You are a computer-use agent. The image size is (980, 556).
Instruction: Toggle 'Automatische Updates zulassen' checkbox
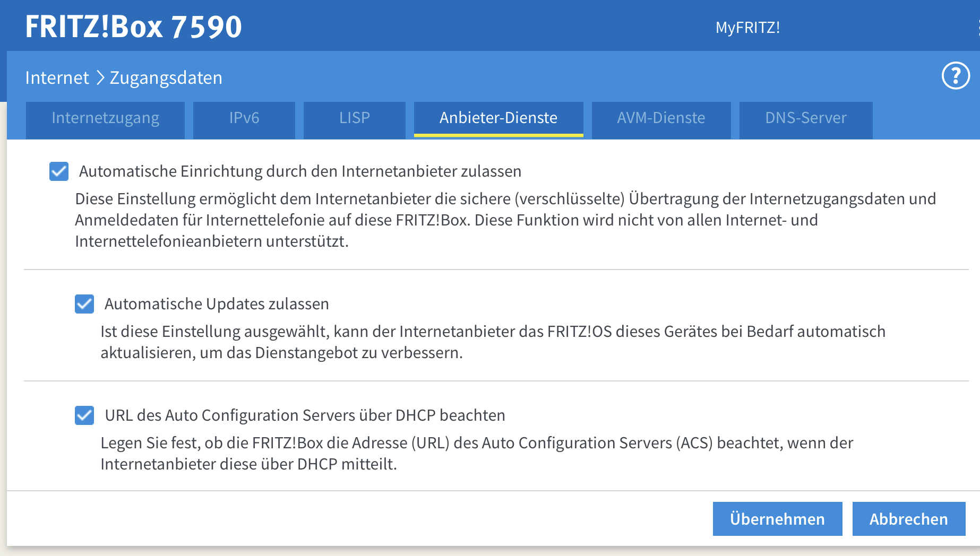coord(84,304)
